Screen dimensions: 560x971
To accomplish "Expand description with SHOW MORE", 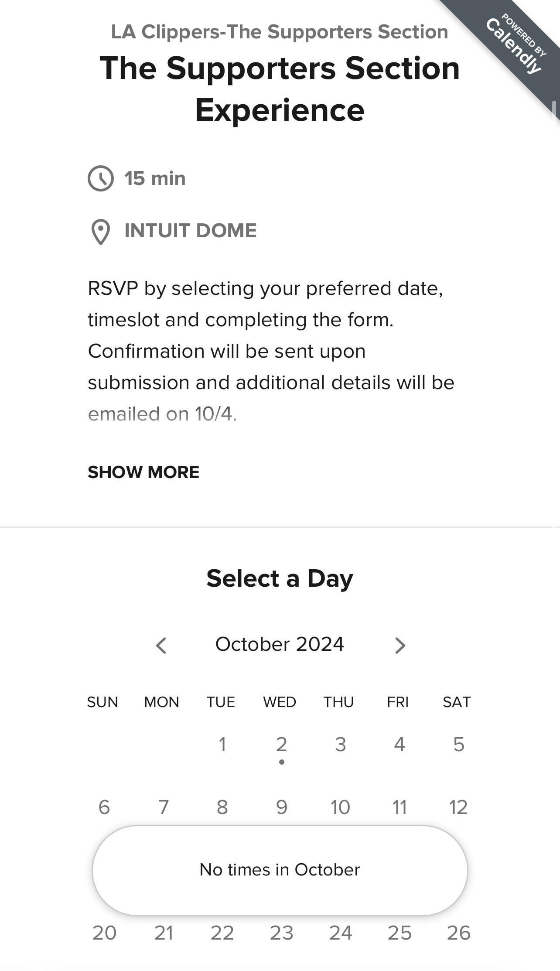I will point(143,472).
